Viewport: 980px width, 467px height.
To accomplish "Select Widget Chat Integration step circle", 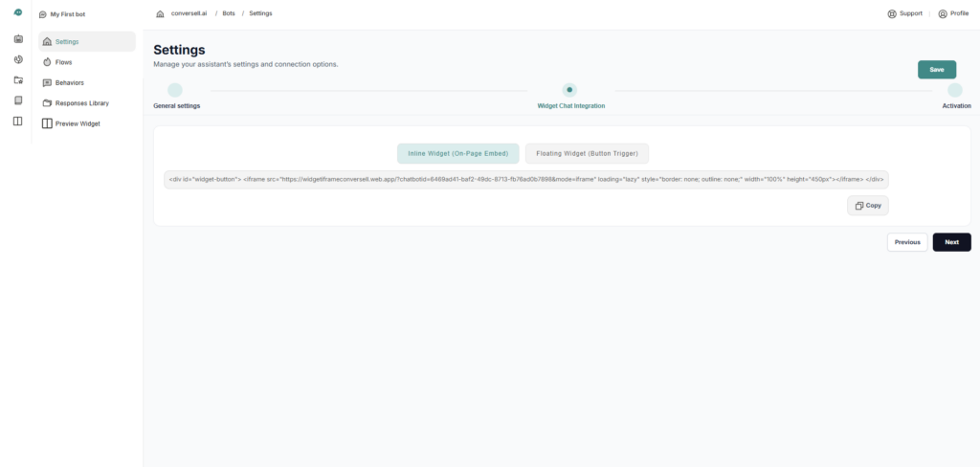I will click(x=569, y=90).
